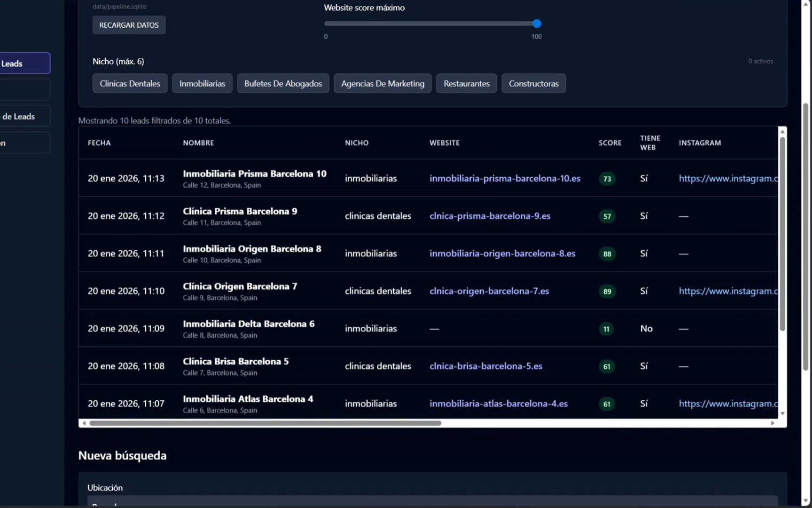The image size is (812, 508).
Task: Open clnica-origen-barcelona-7.es website link
Action: click(489, 291)
